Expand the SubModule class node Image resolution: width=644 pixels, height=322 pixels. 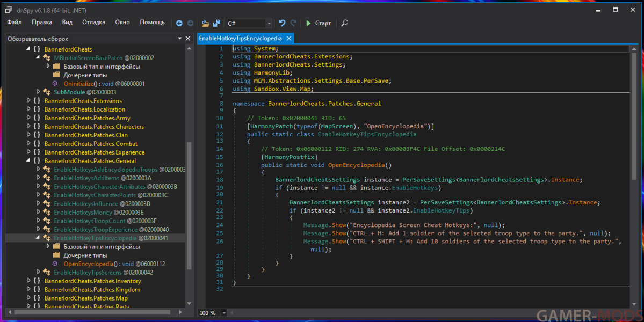(38, 92)
